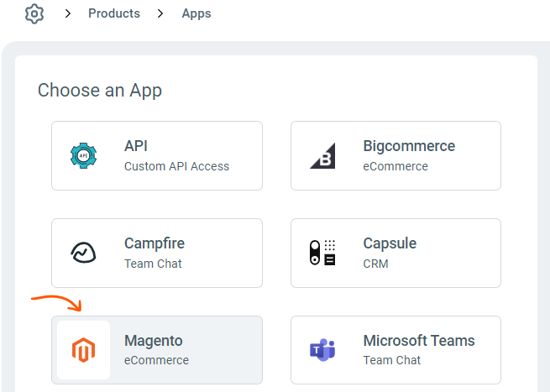Open settings via the gear icon
The width and height of the screenshot is (550, 392).
coord(34,14)
